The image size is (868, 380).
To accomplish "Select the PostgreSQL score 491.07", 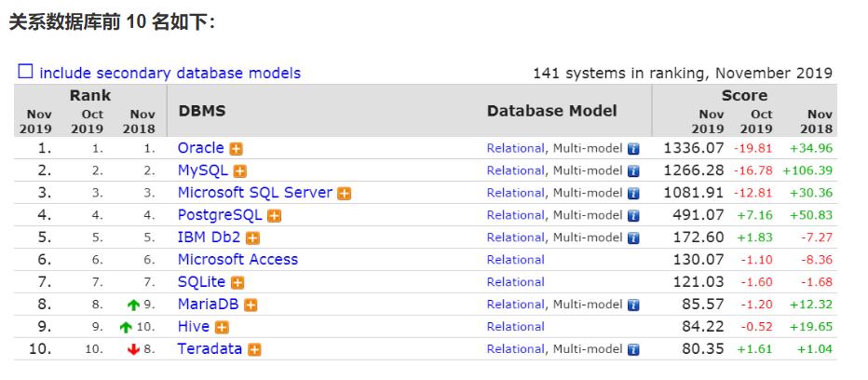I will click(698, 215).
